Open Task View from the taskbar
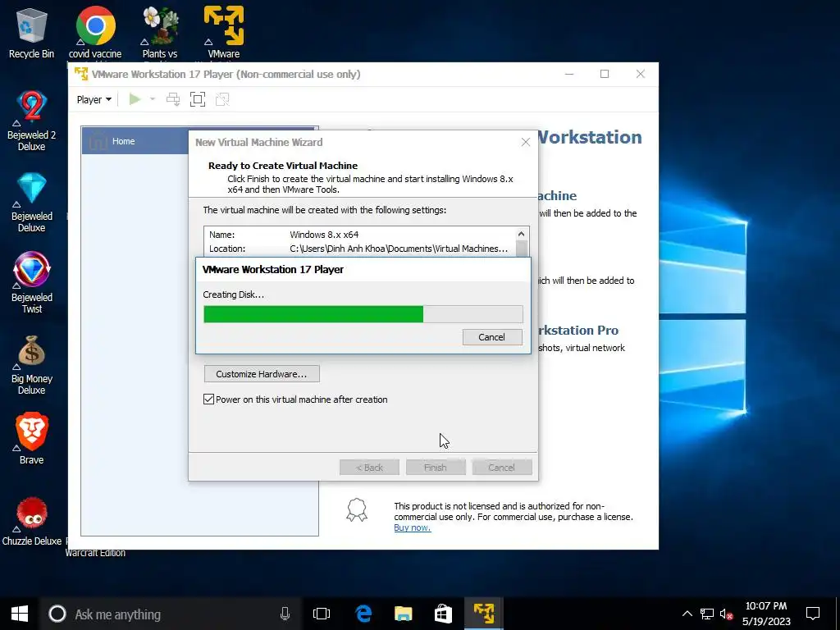The width and height of the screenshot is (840, 630). click(322, 614)
